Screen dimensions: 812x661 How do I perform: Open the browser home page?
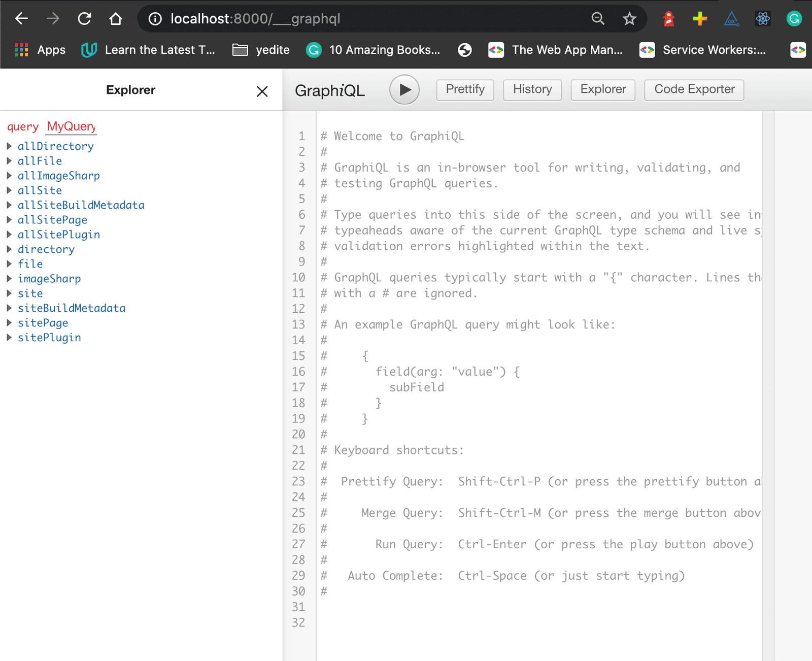click(116, 19)
